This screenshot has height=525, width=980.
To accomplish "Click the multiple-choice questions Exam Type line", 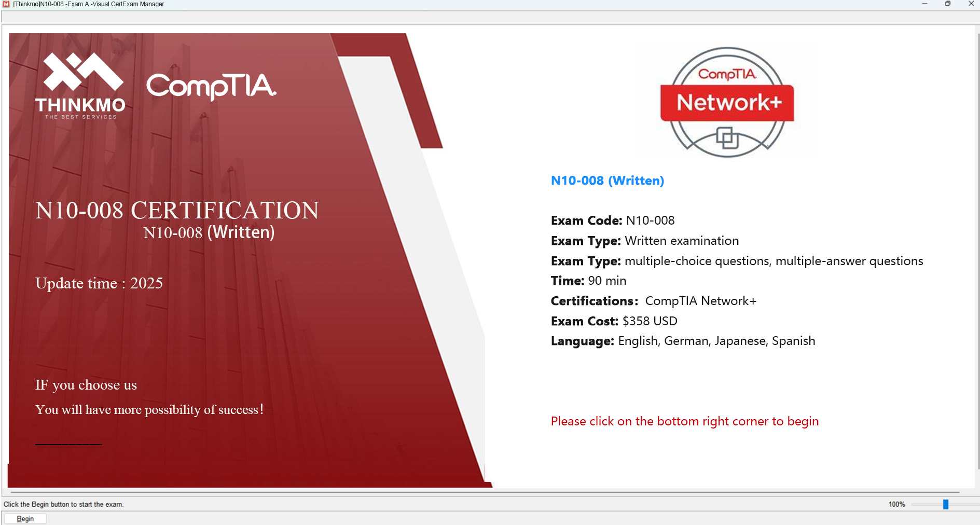I will 737,261.
